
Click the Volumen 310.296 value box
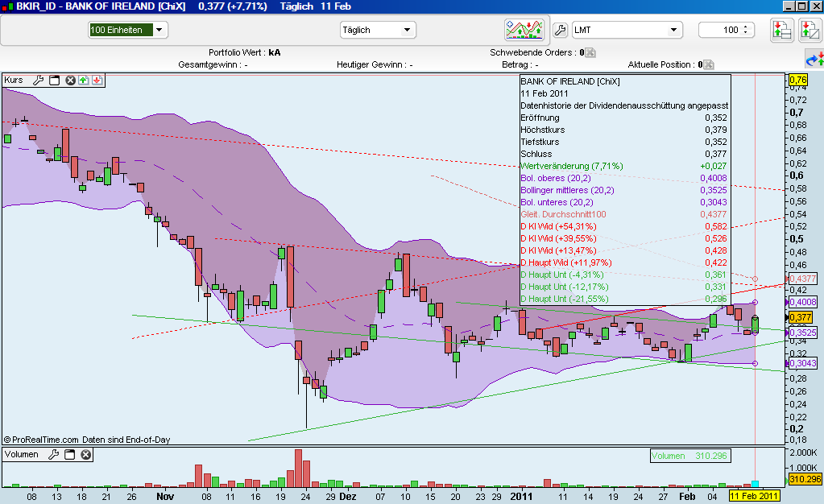tap(690, 456)
